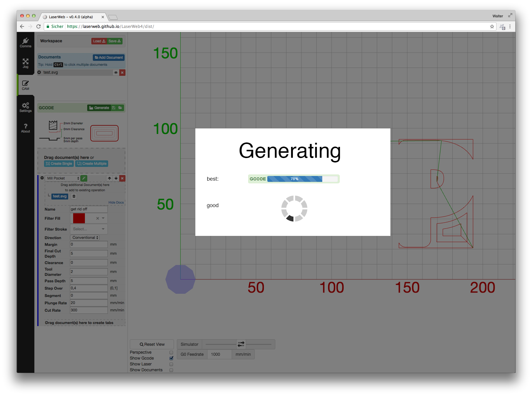This screenshot has height=396, width=532.
Task: Uncheck the Show Gcode checkbox
Action: (x=171, y=358)
